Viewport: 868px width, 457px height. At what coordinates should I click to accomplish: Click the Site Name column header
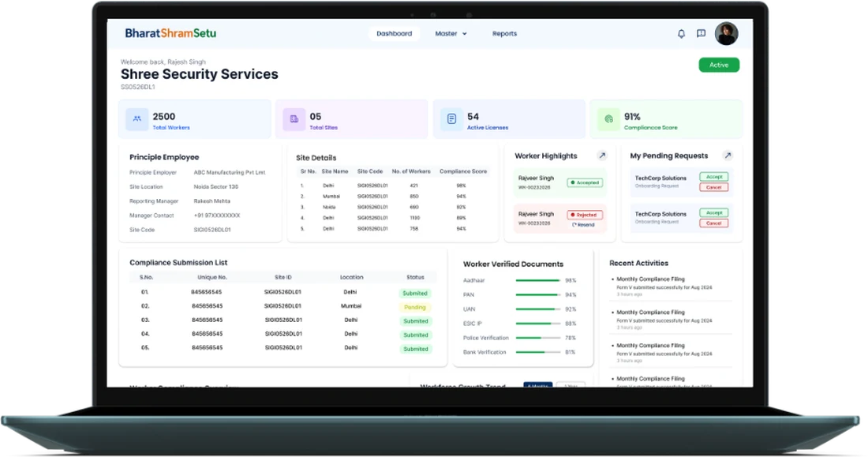tap(335, 171)
